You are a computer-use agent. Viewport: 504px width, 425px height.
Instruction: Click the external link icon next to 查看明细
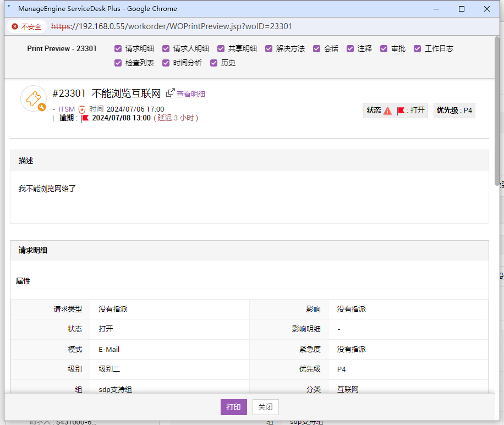pos(171,93)
